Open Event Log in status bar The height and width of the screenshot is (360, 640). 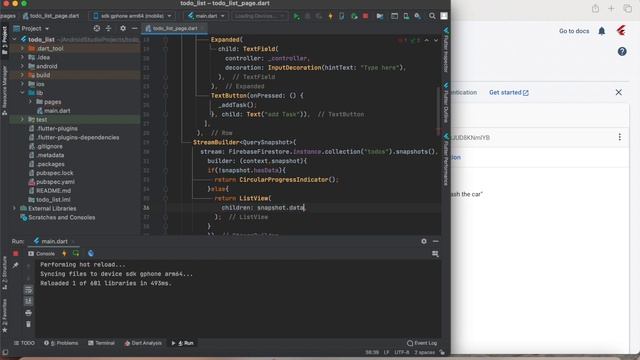[x=422, y=343]
